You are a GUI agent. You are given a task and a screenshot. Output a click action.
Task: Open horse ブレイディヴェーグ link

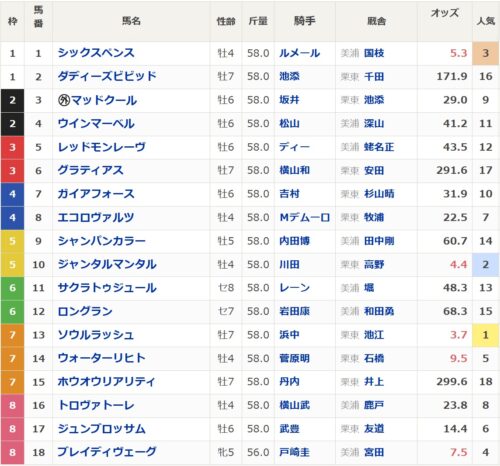(x=107, y=452)
